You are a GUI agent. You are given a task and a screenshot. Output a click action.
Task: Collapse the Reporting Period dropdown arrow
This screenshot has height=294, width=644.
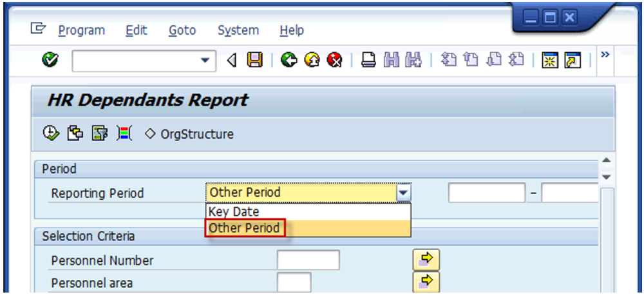point(403,193)
